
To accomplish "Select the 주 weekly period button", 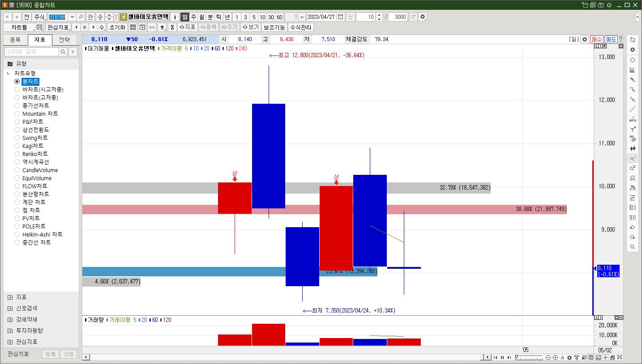I will click(193, 17).
